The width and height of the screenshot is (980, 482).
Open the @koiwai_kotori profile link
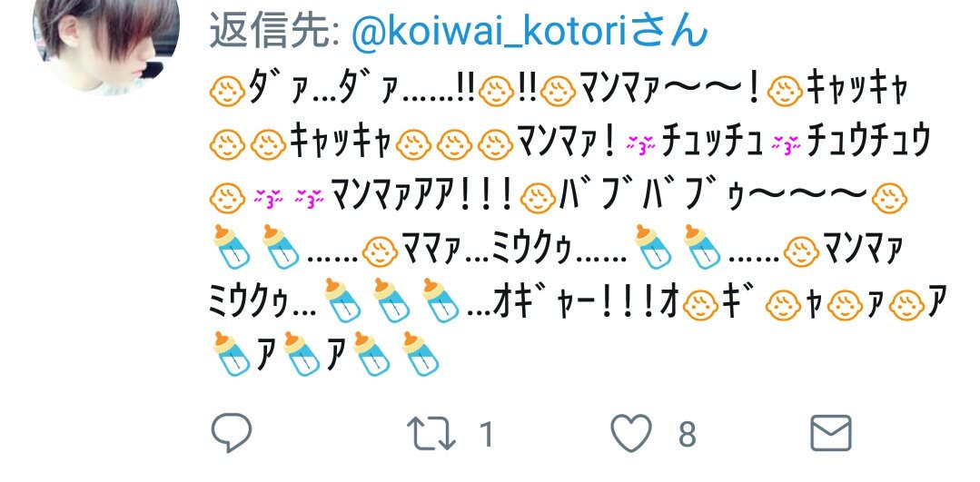(x=489, y=30)
